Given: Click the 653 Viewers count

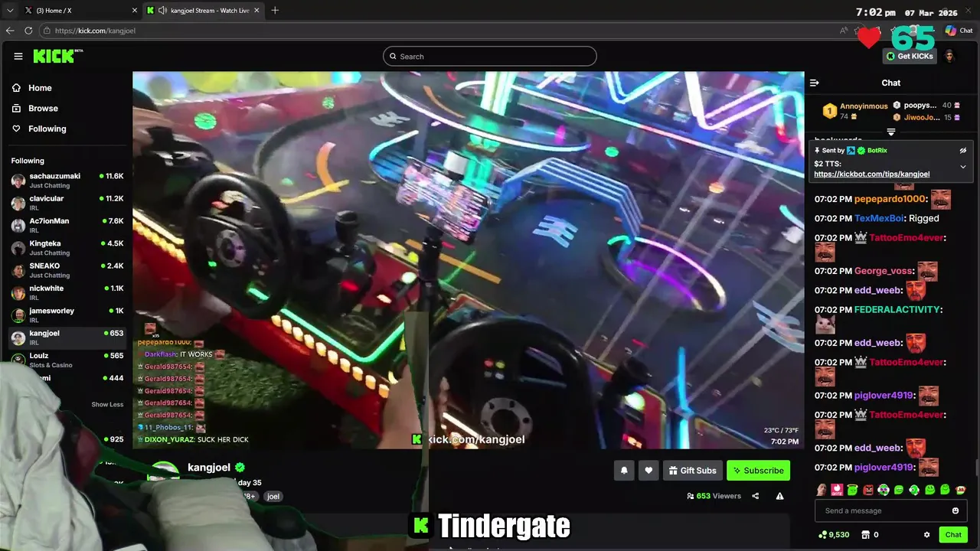Looking at the screenshot, I should pos(714,496).
